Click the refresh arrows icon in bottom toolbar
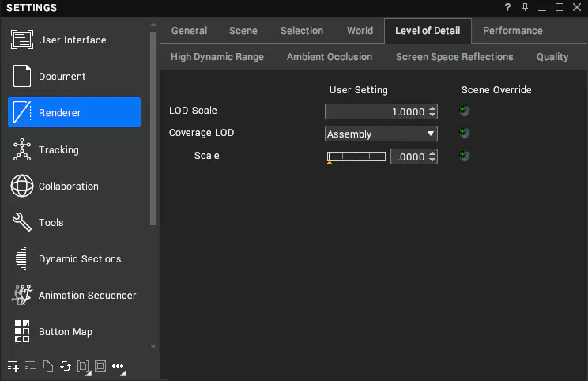 [x=66, y=366]
